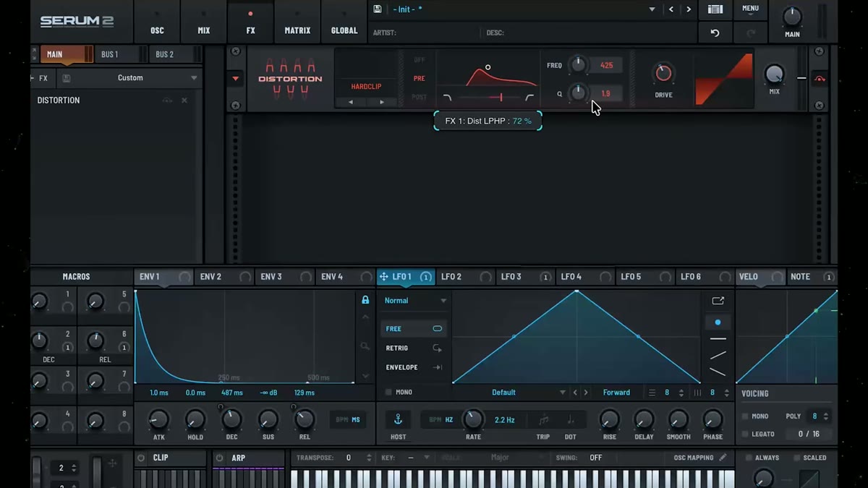The width and height of the screenshot is (868, 488).
Task: Click the DRIVE knob
Action: pyautogui.click(x=663, y=73)
